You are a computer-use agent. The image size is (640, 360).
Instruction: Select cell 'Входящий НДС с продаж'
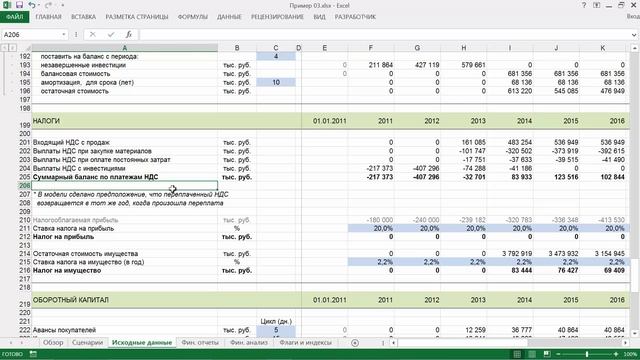click(x=124, y=142)
